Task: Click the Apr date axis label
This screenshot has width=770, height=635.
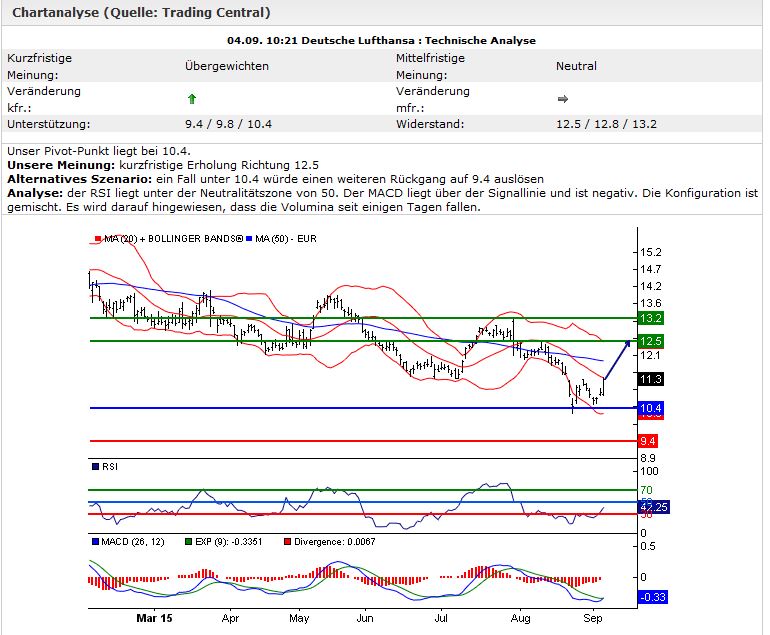Action: point(230,618)
